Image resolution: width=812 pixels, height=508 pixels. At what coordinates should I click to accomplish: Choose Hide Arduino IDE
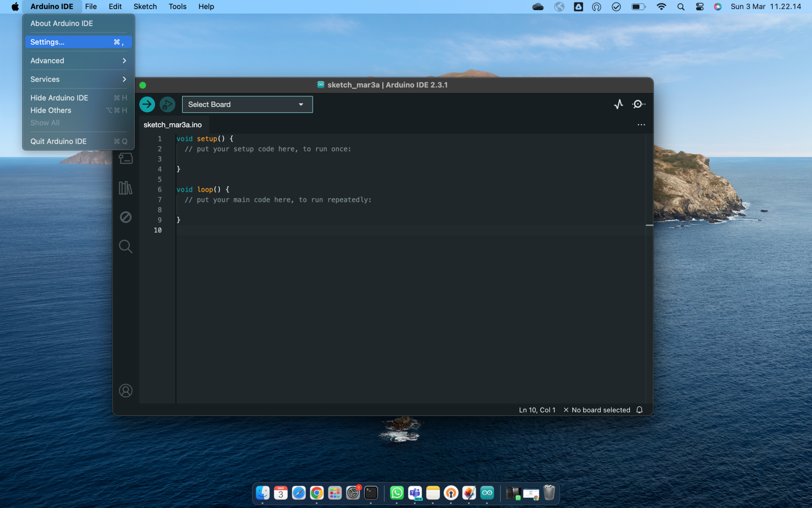[x=78, y=98]
